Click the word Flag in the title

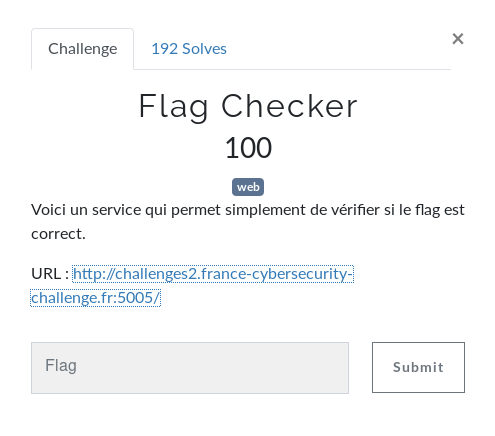coord(174,107)
